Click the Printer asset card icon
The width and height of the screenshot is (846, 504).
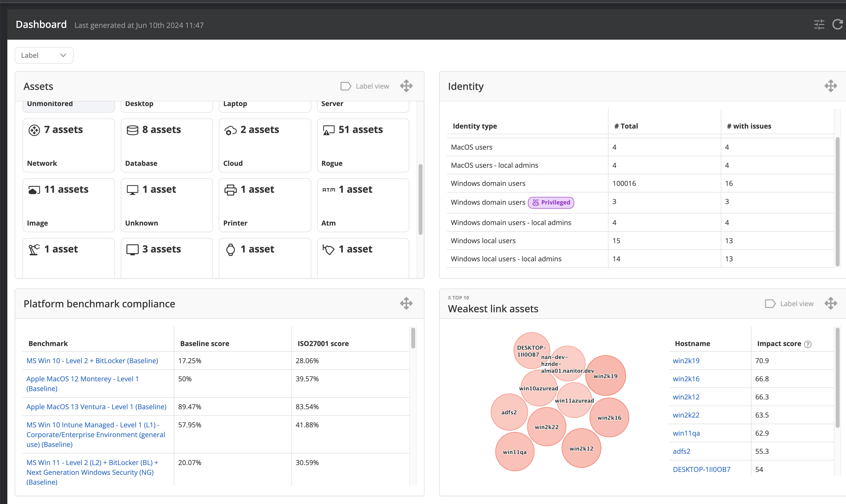coord(230,190)
